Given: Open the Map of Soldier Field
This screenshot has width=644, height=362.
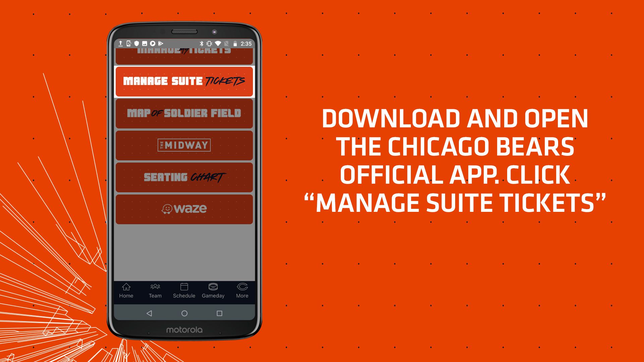Looking at the screenshot, I should pyautogui.click(x=184, y=112).
